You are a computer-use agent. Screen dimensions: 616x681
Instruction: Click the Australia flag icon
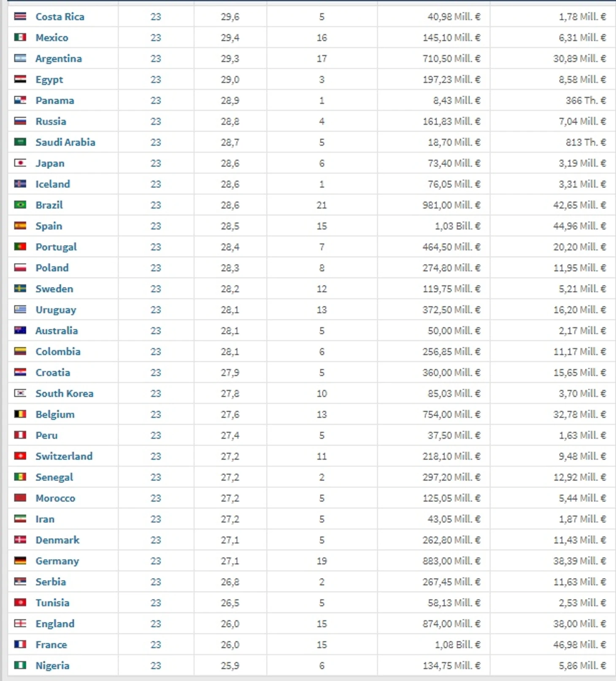click(x=20, y=330)
